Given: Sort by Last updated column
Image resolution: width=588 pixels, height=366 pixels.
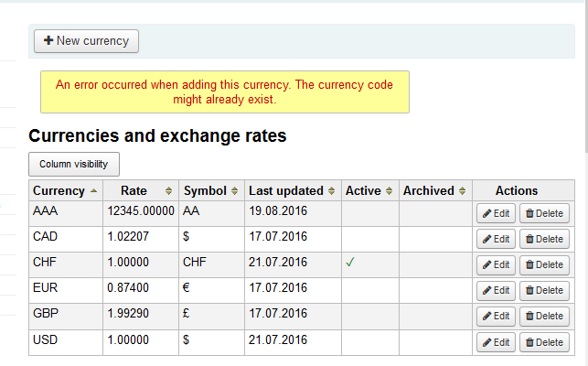Looking at the screenshot, I should pyautogui.click(x=292, y=191).
